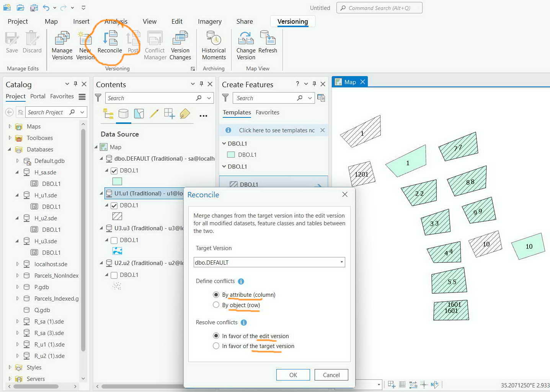This screenshot has width=550, height=392.
Task: Switch to the Portal tab in Catalog
Action: [x=38, y=96]
